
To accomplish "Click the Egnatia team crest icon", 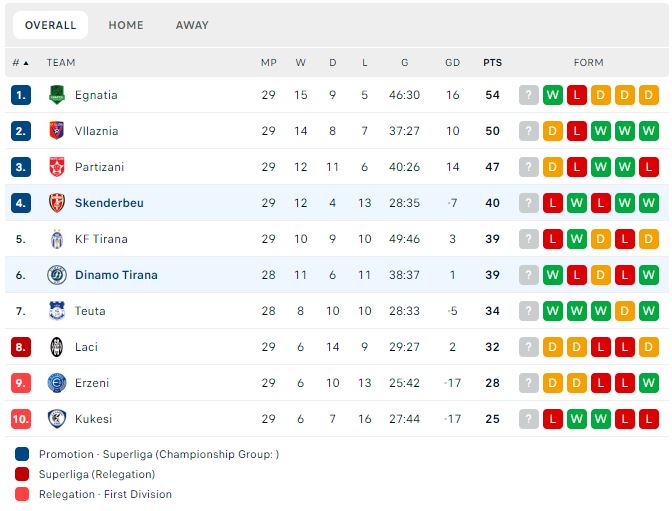I will (57, 95).
